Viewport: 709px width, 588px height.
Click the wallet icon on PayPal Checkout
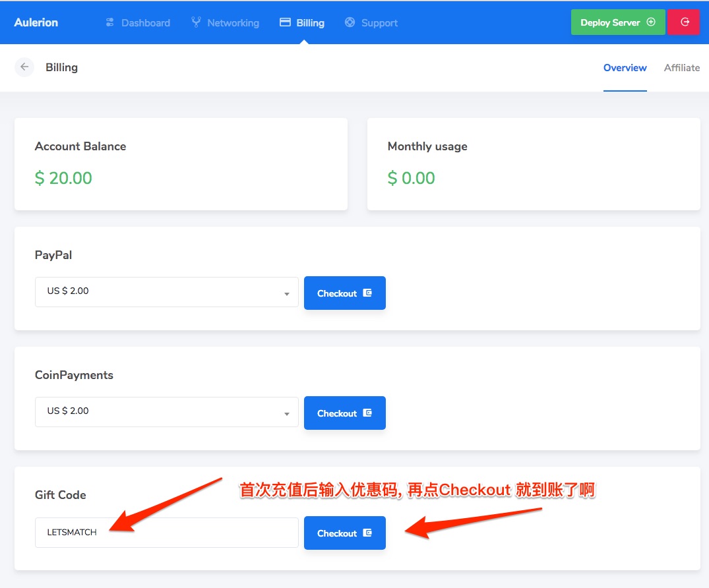367,293
